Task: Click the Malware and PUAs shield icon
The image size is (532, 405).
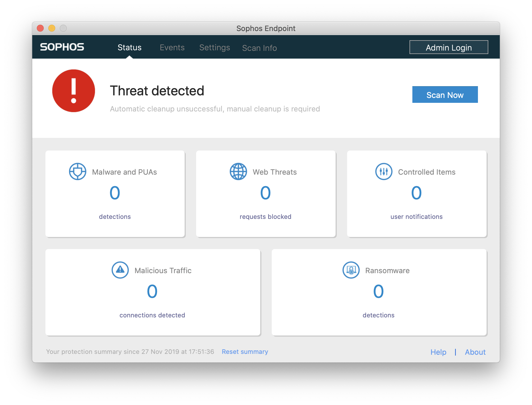Action: click(x=78, y=171)
